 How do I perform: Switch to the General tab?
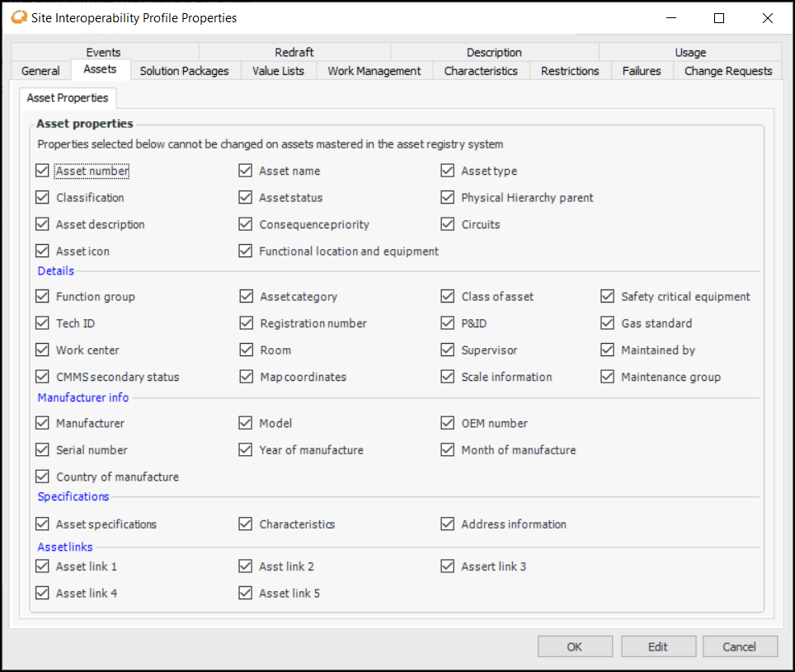click(40, 71)
